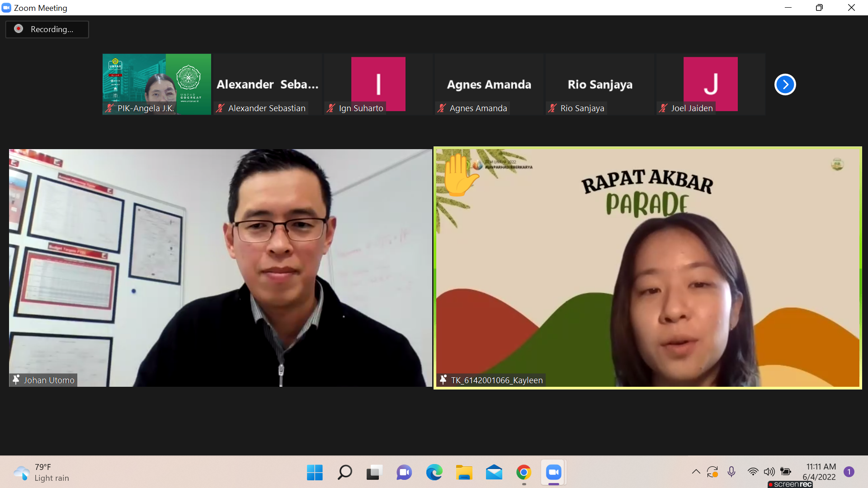This screenshot has height=488, width=868.
Task: Select Agnes Amanda participant tile
Action: [x=489, y=84]
